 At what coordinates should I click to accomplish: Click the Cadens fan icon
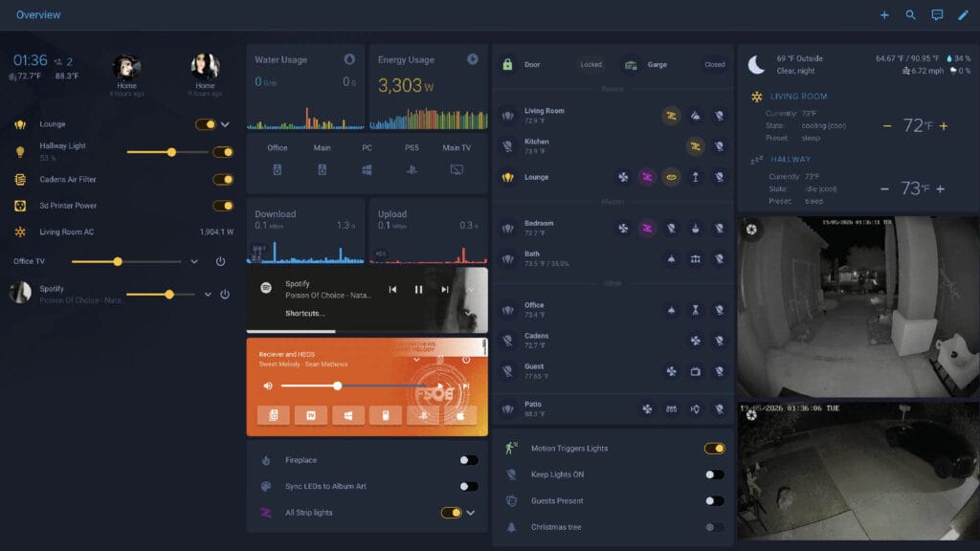coord(695,341)
